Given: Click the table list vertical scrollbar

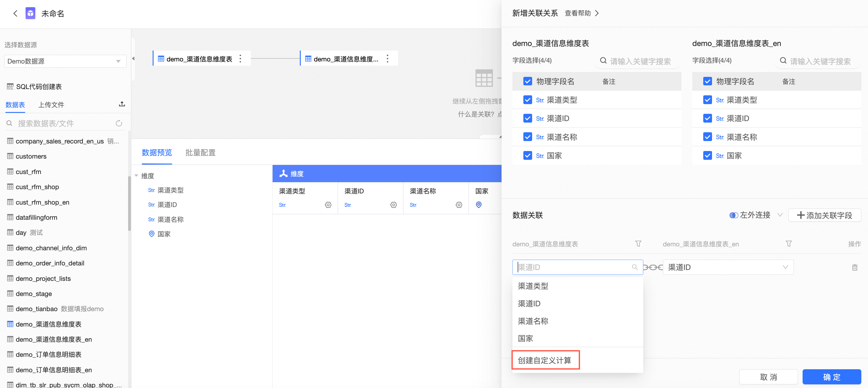Looking at the screenshot, I should tap(129, 204).
